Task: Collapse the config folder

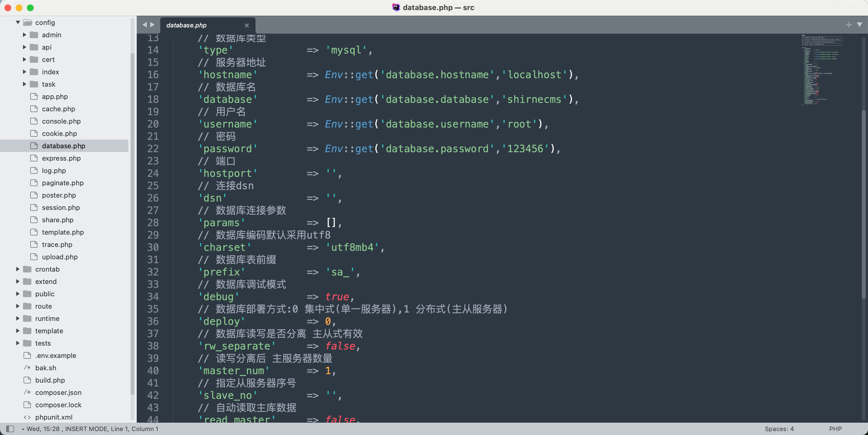Action: pos(18,23)
